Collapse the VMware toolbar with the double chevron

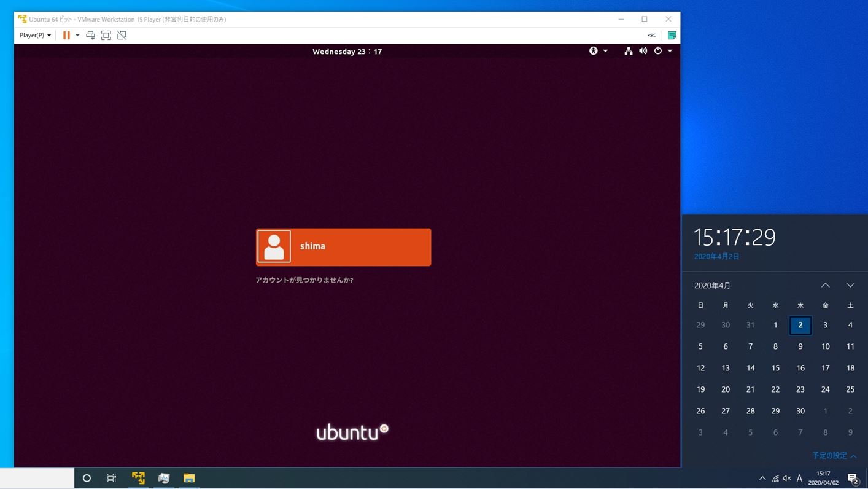651,35
